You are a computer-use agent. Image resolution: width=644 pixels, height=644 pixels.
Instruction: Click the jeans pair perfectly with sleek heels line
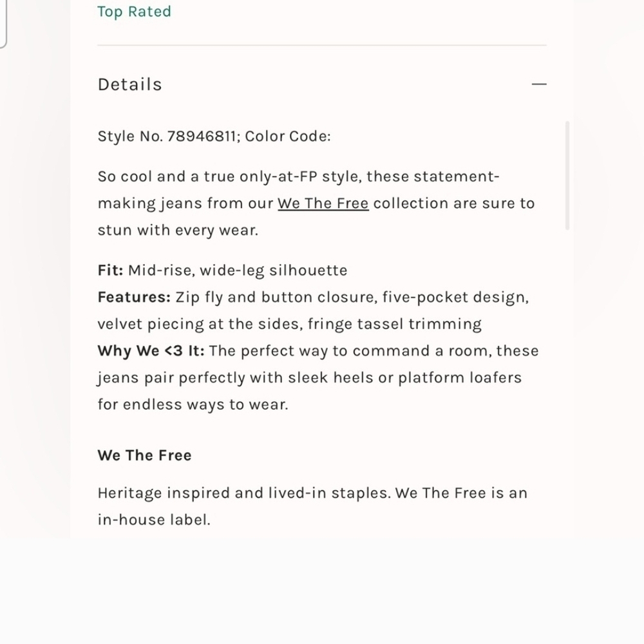click(x=310, y=378)
